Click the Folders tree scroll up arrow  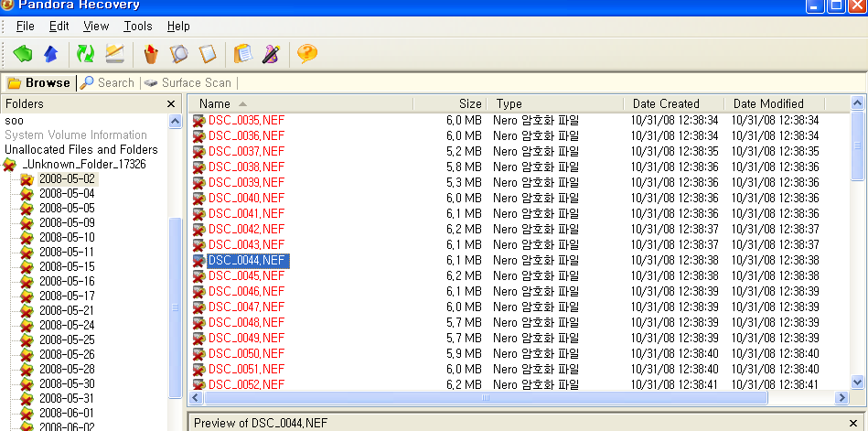176,122
